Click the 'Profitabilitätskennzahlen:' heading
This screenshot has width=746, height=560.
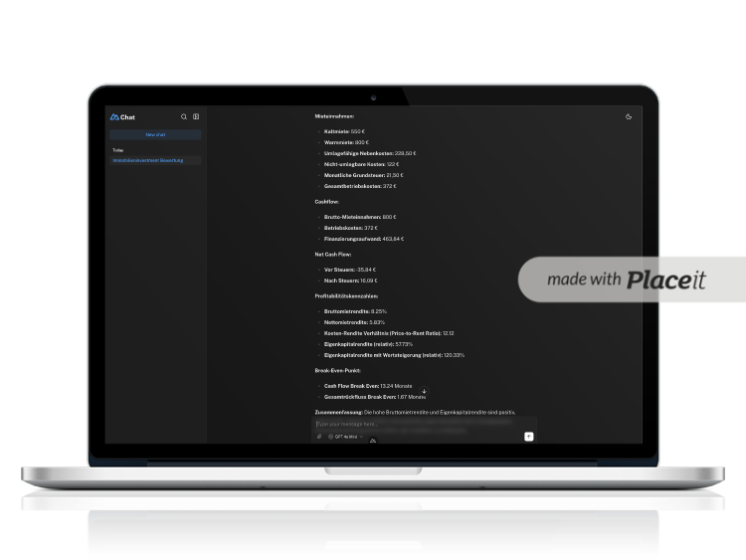click(x=346, y=296)
